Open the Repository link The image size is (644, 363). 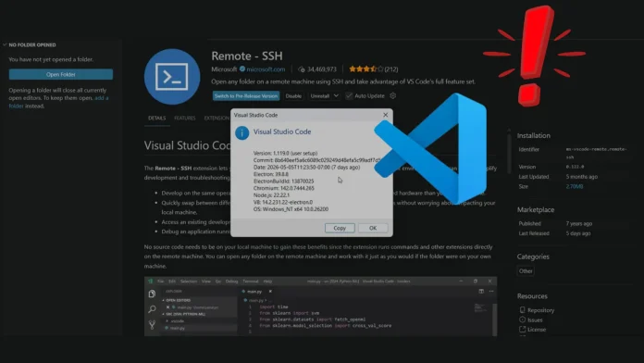[x=540, y=310]
